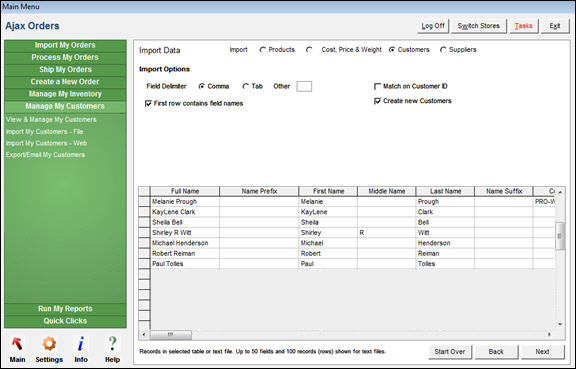Select the Products import radio button
This screenshot has width=576, height=369.
(x=262, y=50)
